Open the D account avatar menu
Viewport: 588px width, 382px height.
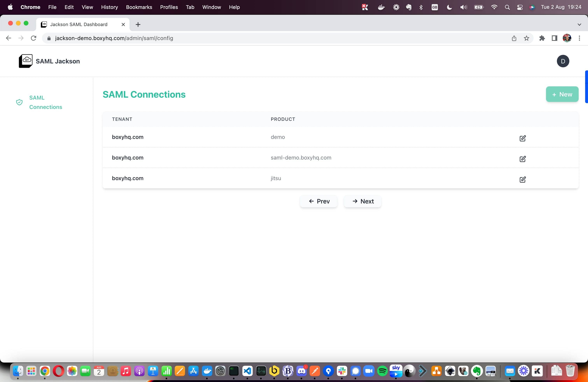click(x=563, y=61)
